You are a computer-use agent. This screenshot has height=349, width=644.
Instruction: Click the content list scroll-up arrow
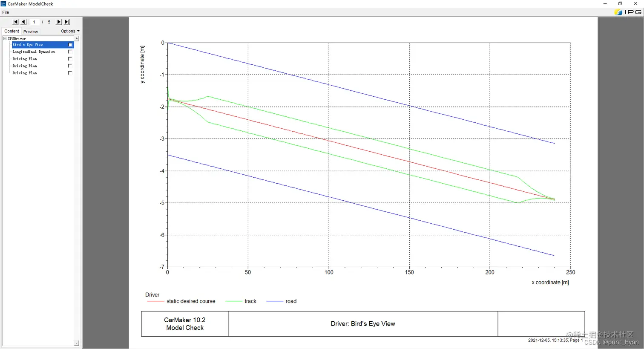pyautogui.click(x=77, y=38)
